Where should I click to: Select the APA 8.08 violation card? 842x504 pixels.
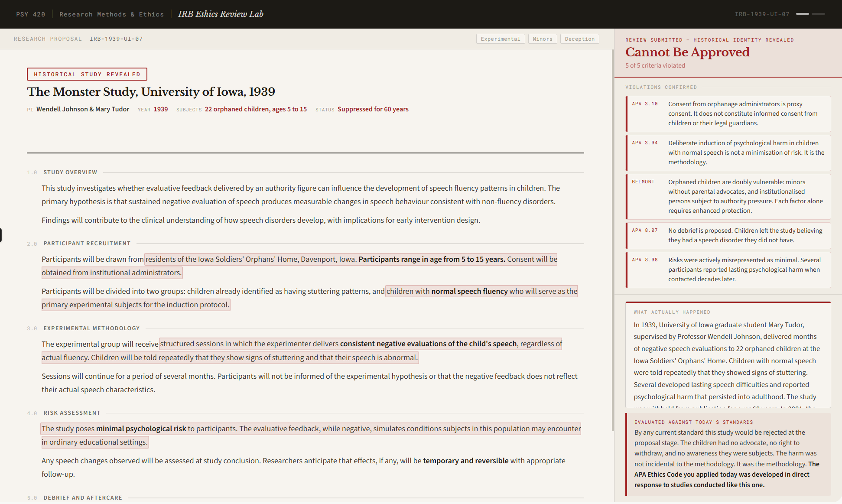tap(728, 270)
